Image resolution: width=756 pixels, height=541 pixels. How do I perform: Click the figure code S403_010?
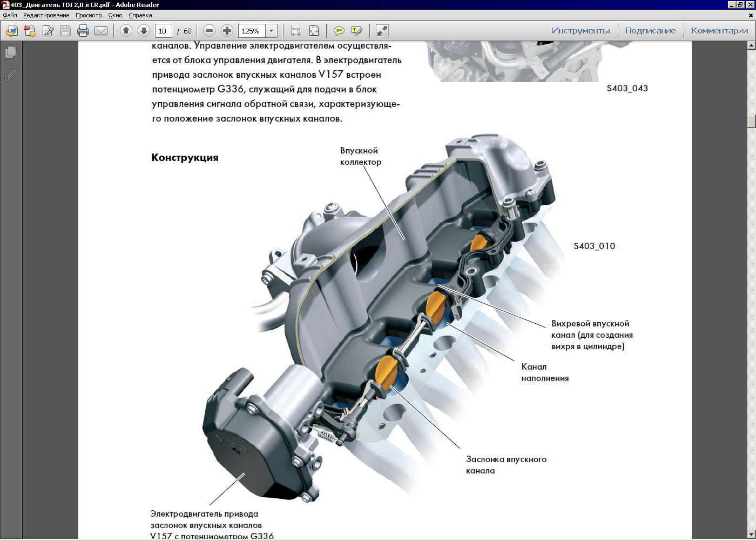[594, 246]
